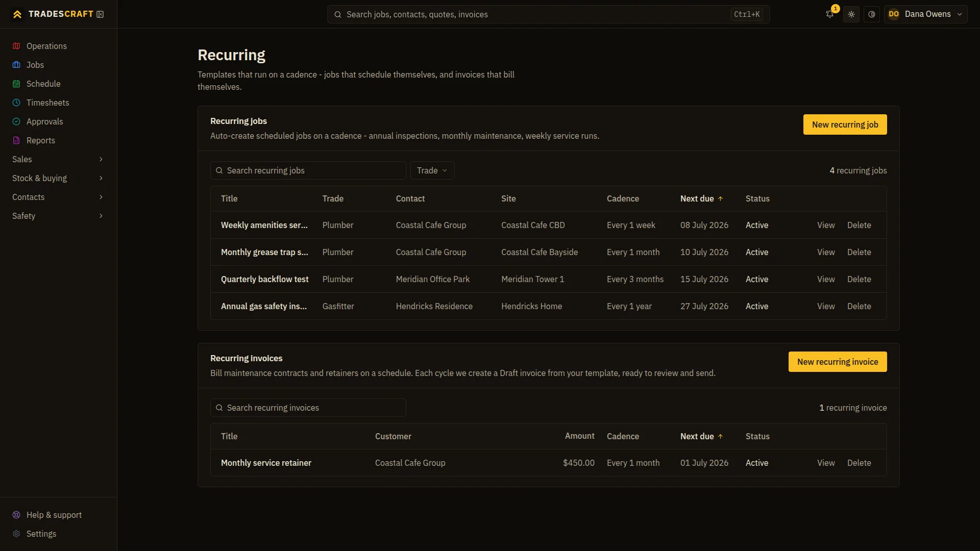The image size is (980, 551).
Task: Delete the Weekly amenities service job
Action: click(x=859, y=225)
